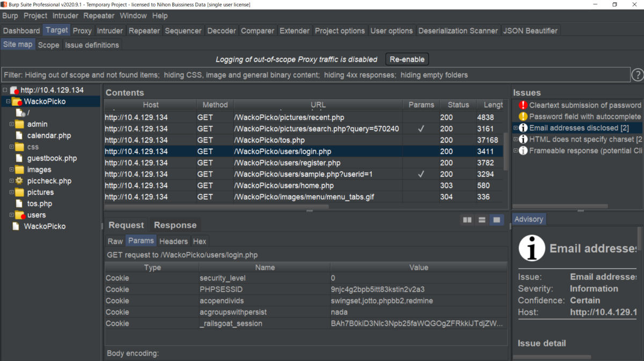Open the Project menu
The height and width of the screenshot is (361, 644).
(35, 16)
